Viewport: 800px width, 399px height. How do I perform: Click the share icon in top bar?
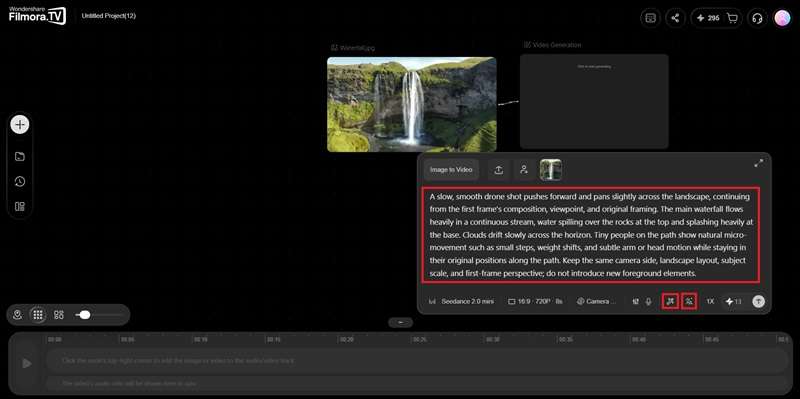(x=675, y=18)
